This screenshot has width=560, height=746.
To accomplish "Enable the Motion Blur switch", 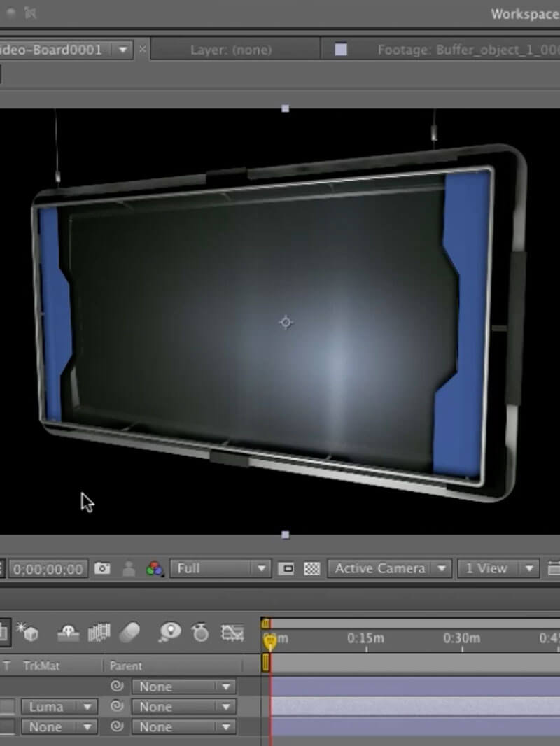I will (129, 633).
